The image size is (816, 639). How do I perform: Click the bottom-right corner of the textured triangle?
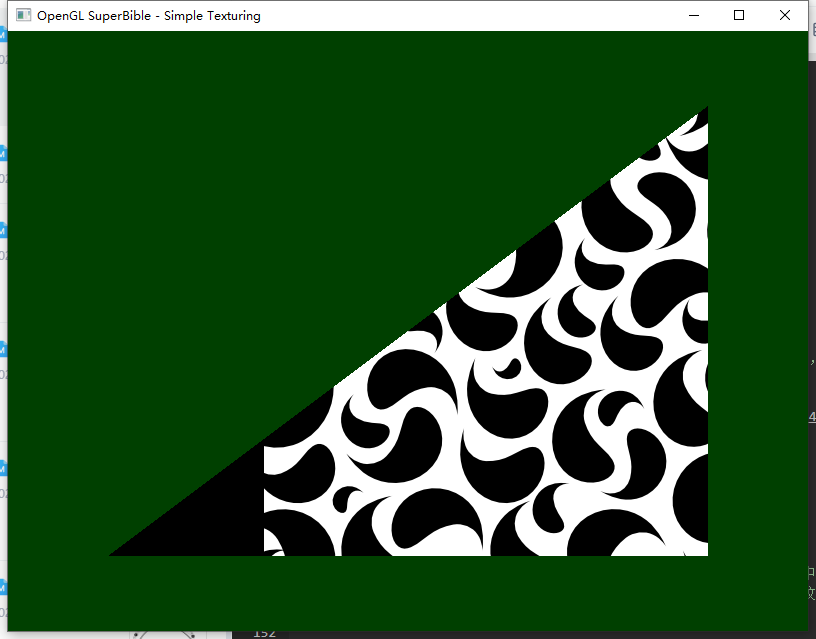point(705,553)
